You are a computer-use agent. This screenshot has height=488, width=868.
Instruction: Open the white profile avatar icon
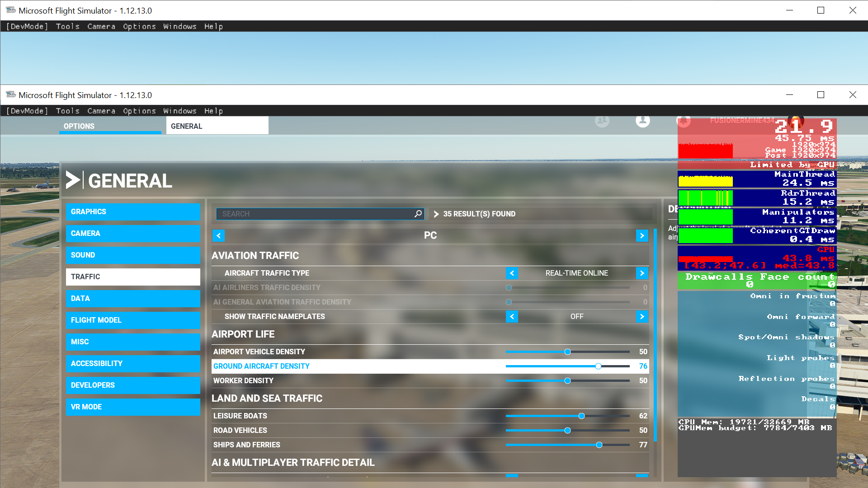pyautogui.click(x=642, y=121)
